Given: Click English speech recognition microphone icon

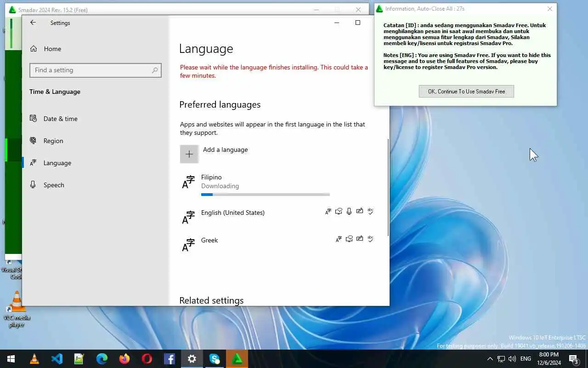Looking at the screenshot, I should point(349,212).
